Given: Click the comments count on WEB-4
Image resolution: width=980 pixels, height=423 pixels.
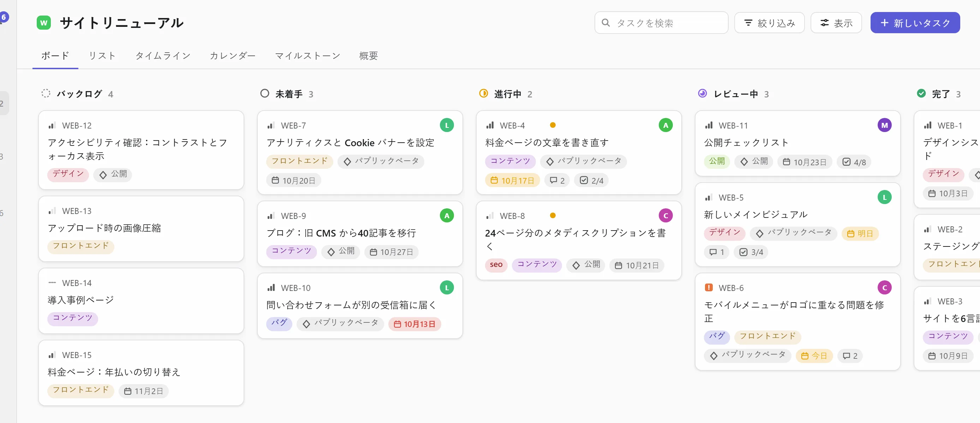Looking at the screenshot, I should (557, 180).
